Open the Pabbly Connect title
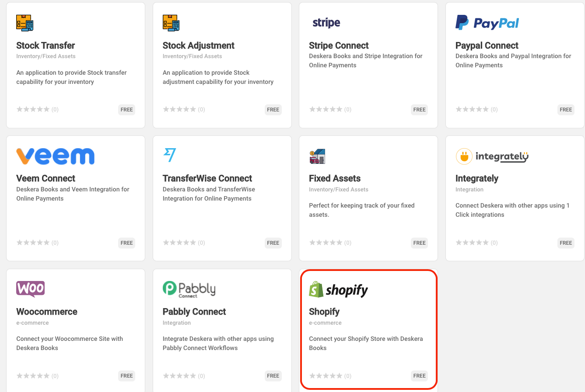 pyautogui.click(x=194, y=312)
